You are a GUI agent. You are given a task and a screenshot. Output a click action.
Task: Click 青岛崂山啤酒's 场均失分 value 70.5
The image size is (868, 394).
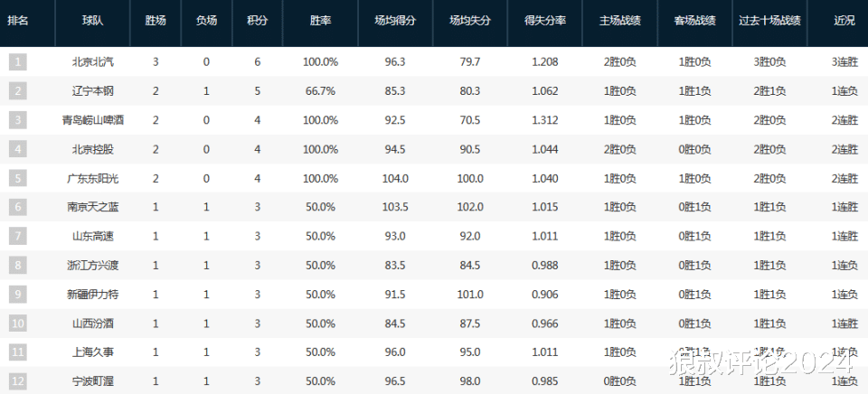pos(470,120)
